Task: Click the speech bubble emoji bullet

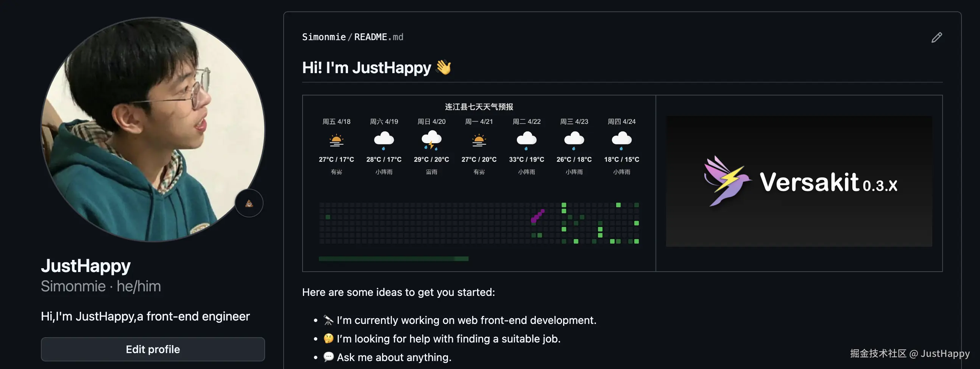Action: (328, 357)
